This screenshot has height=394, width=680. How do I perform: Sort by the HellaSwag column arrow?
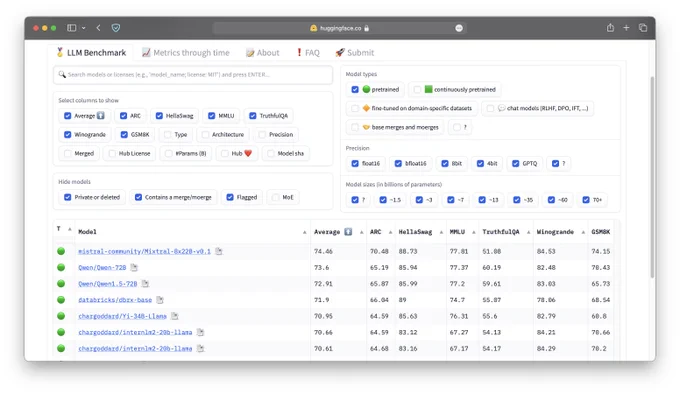pos(441,232)
